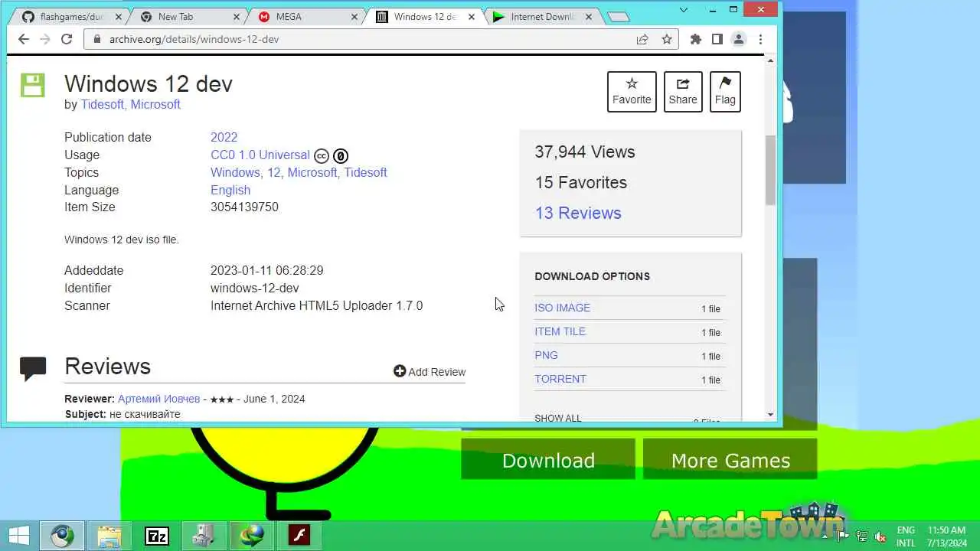This screenshot has width=980, height=551.
Task: Open the Windows topic link
Action: pos(235,172)
